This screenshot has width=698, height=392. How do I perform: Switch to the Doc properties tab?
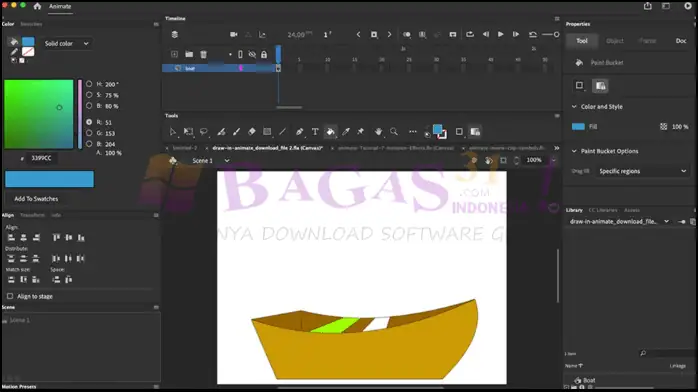tap(681, 40)
